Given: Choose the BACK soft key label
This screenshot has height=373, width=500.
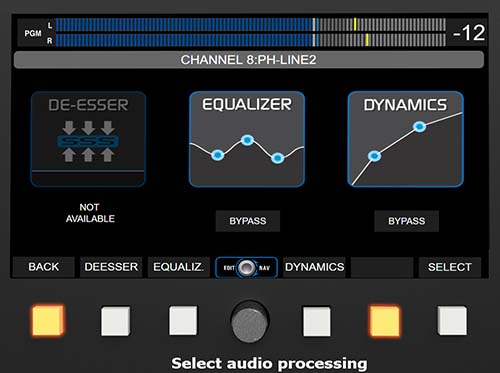Looking at the screenshot, I should click(44, 267).
